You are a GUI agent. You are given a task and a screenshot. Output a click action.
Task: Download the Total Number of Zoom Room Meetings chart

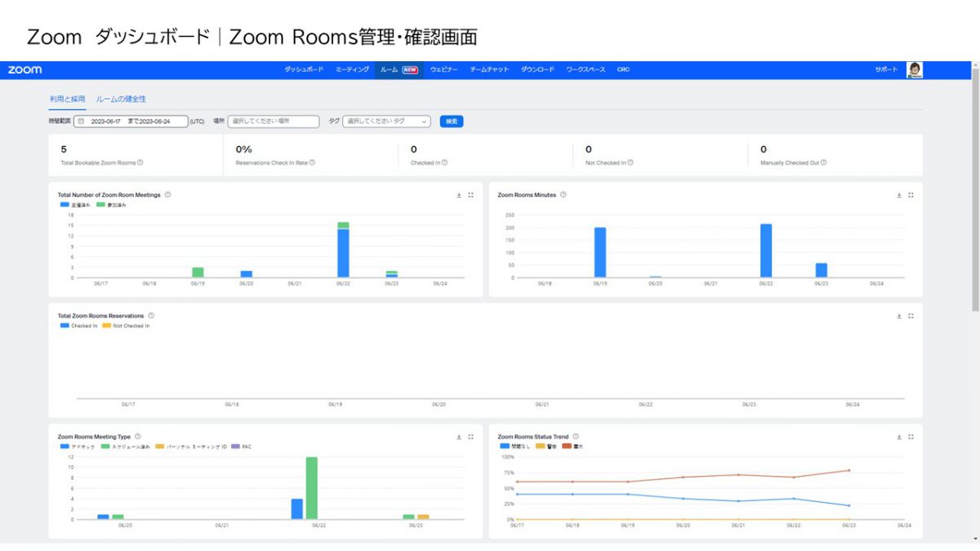(459, 195)
